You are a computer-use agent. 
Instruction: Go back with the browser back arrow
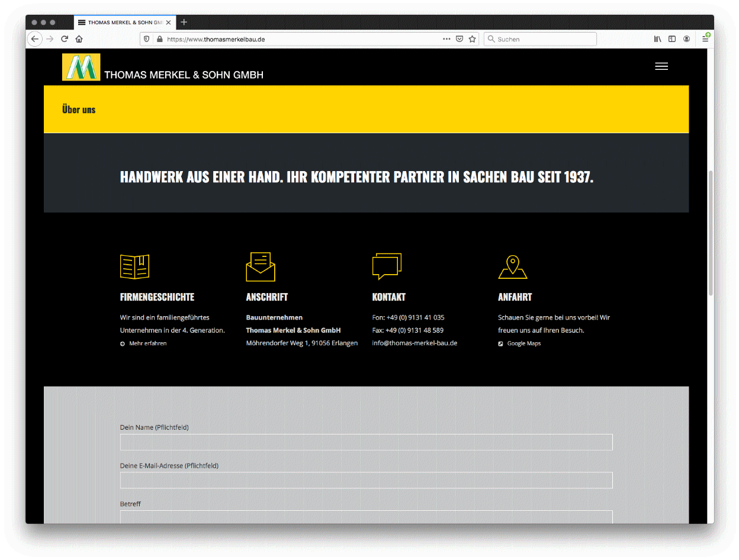[x=35, y=39]
